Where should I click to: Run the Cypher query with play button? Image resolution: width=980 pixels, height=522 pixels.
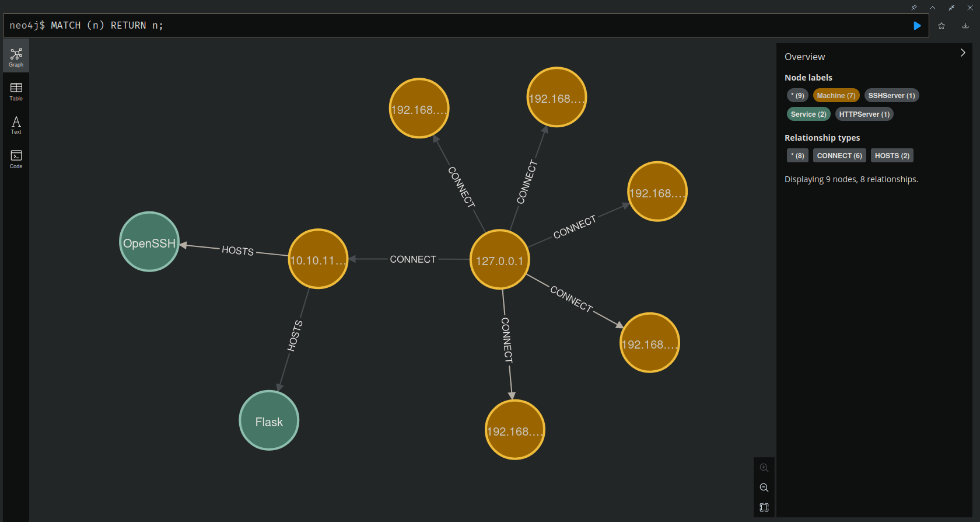[917, 26]
